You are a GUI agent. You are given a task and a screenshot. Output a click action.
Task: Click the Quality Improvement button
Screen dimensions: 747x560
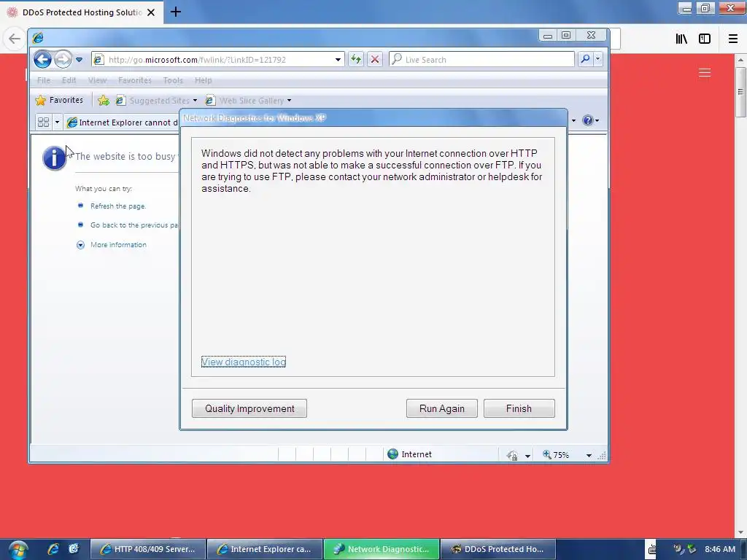249,408
